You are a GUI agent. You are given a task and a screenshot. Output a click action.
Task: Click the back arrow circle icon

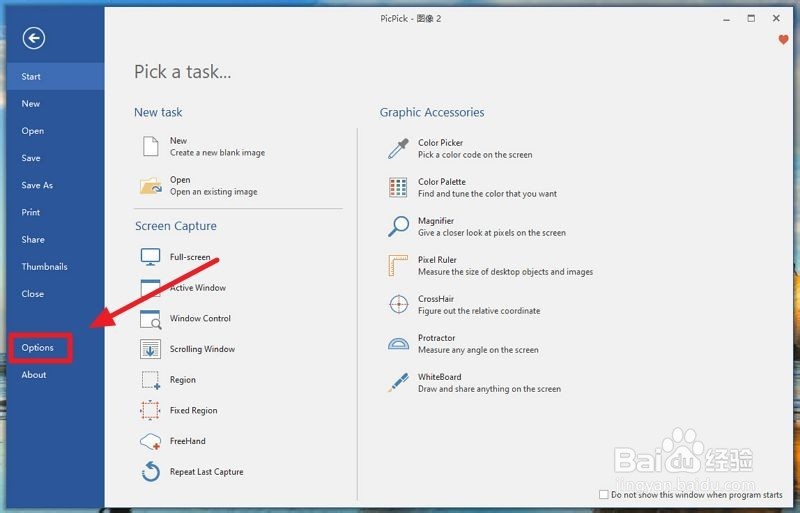tap(34, 38)
